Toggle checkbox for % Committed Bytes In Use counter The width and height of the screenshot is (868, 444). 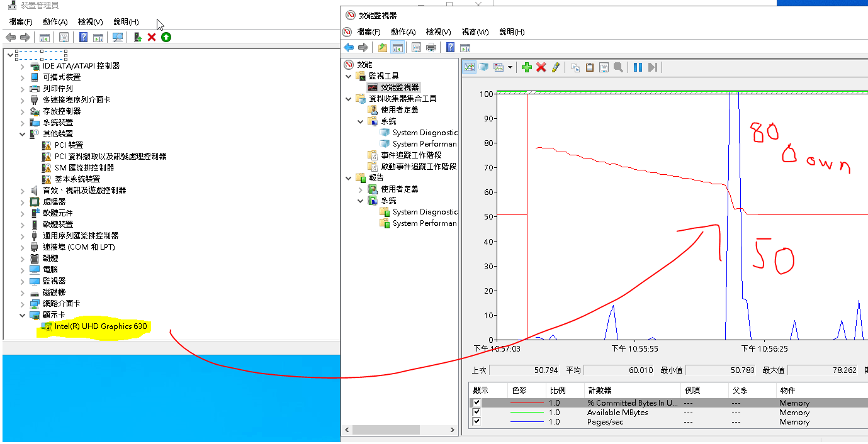click(476, 403)
